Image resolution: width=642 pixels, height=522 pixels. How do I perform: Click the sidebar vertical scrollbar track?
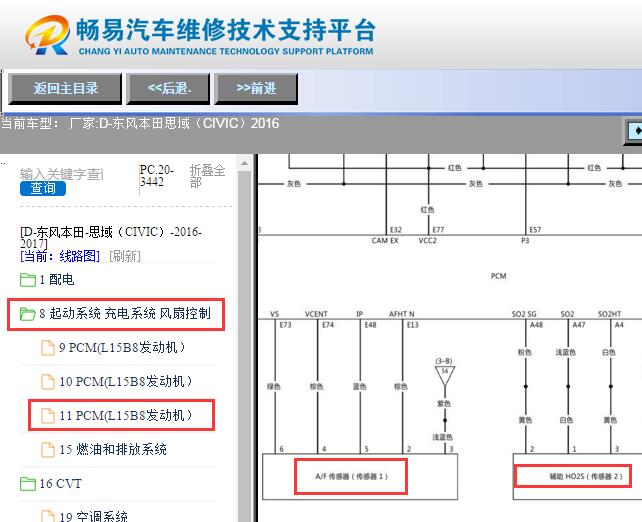[244, 346]
